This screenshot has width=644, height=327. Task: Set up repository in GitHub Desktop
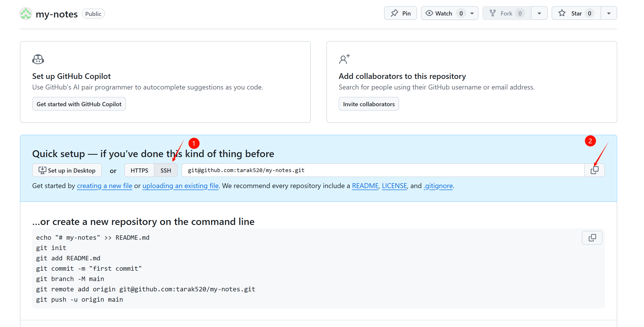pyautogui.click(x=67, y=170)
